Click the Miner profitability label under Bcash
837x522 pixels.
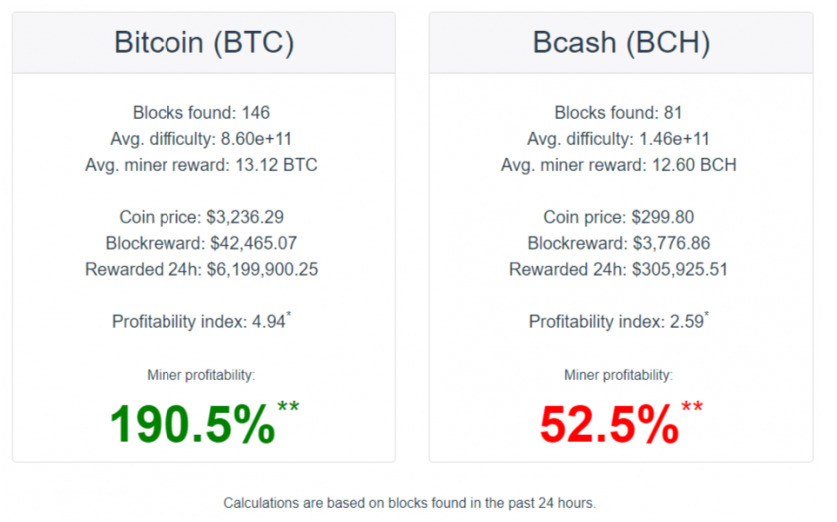coord(619,375)
